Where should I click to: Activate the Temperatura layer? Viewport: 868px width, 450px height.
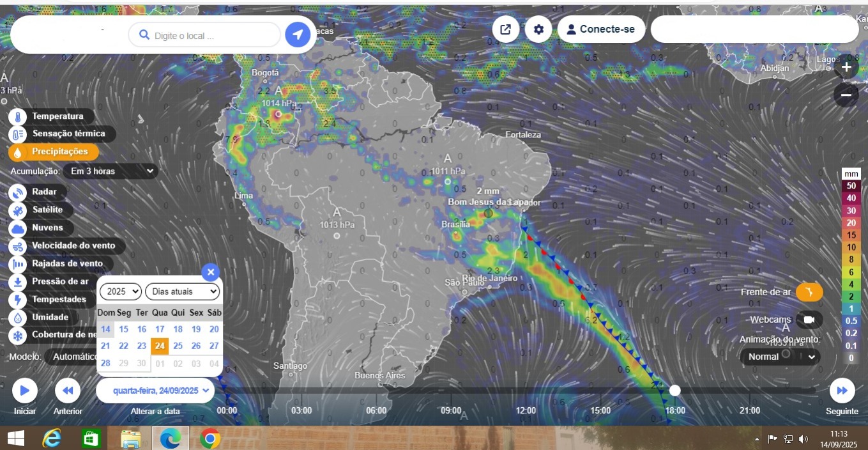pos(18,116)
